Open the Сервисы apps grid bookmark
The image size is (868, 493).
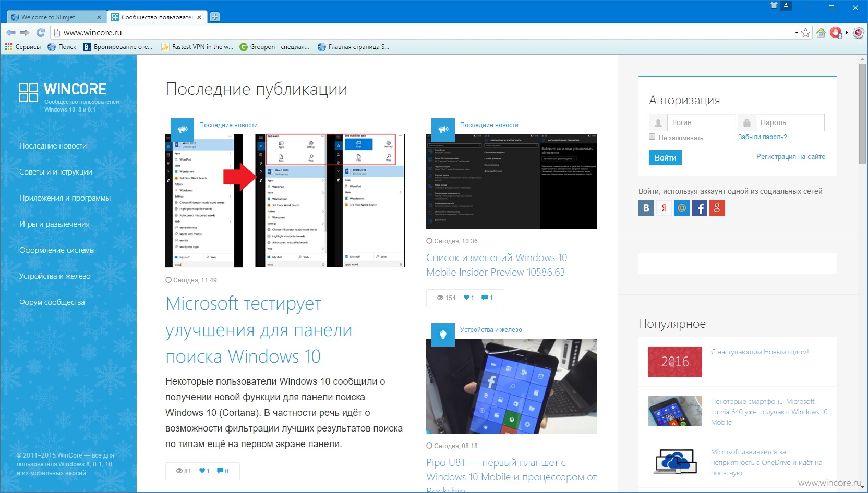(x=22, y=47)
